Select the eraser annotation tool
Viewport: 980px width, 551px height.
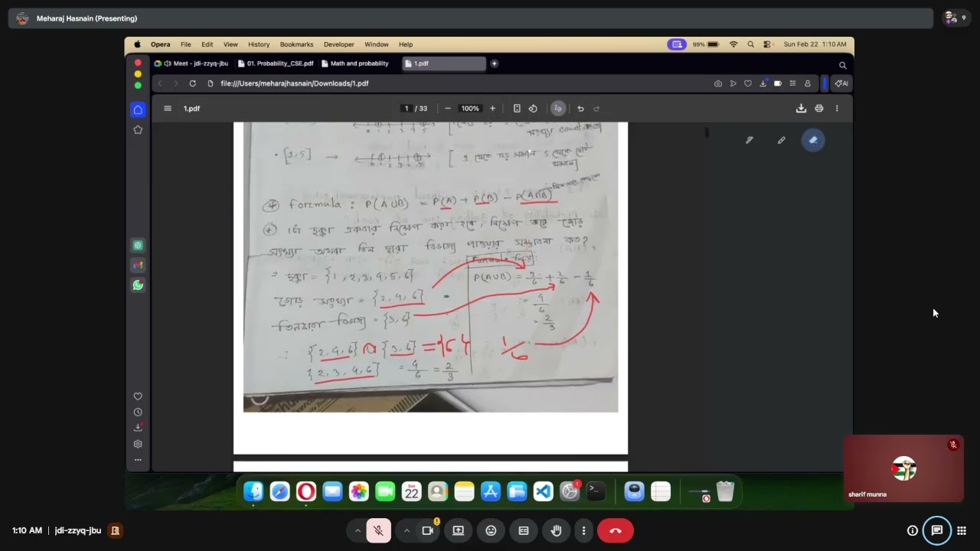pos(813,140)
